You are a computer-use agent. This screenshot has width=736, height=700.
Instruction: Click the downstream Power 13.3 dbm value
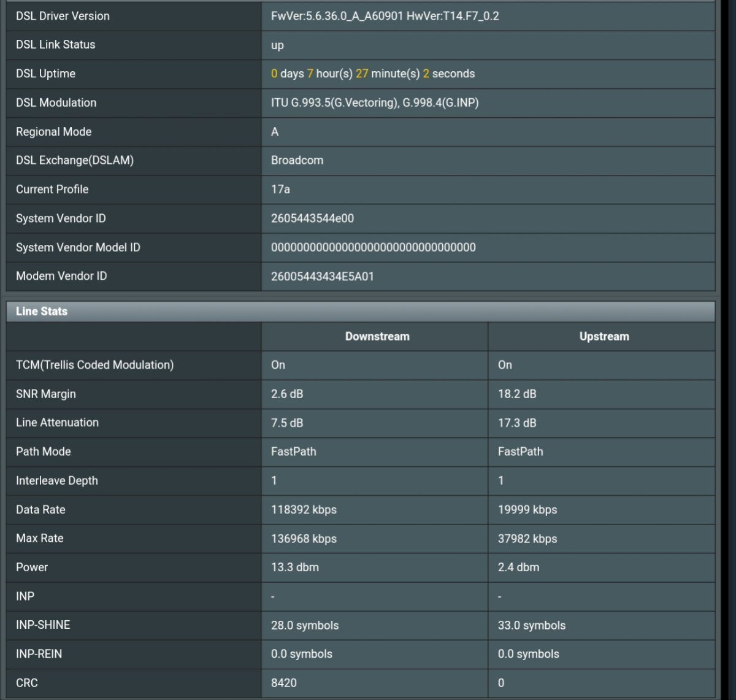294,567
